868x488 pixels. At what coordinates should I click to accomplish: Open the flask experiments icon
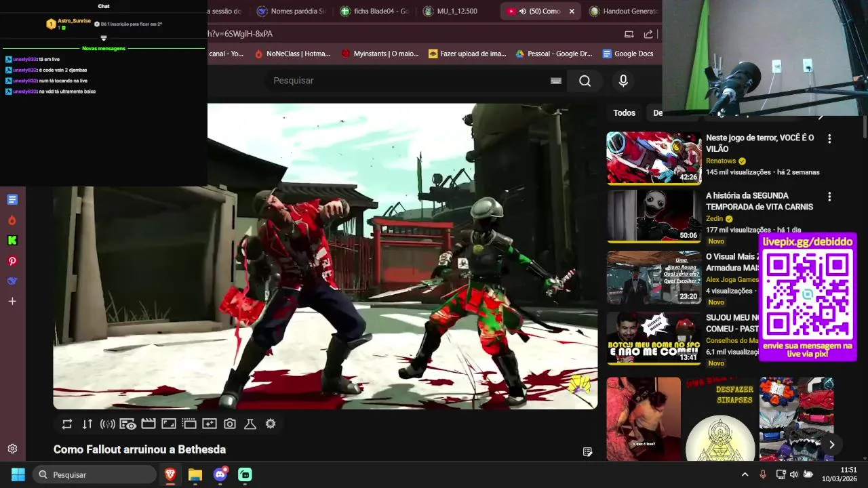click(x=250, y=424)
